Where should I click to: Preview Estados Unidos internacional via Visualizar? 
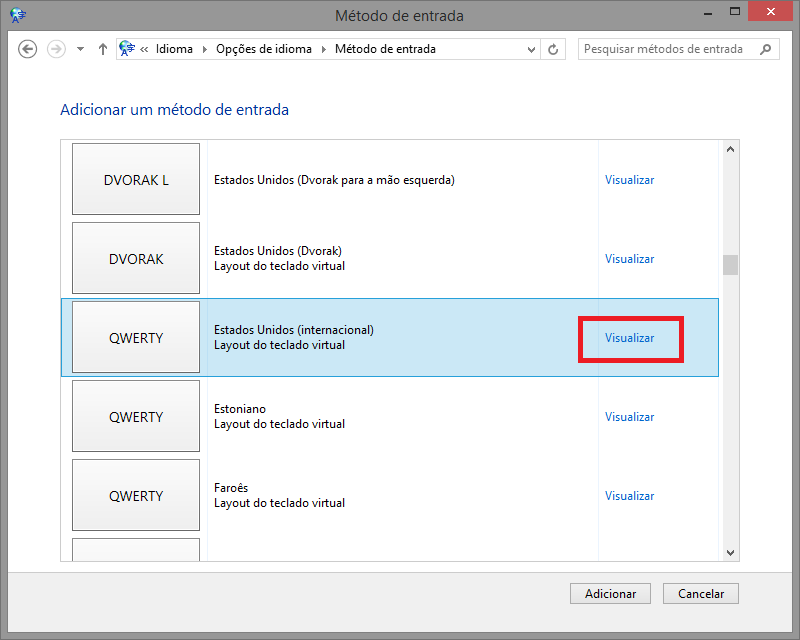pyautogui.click(x=629, y=338)
